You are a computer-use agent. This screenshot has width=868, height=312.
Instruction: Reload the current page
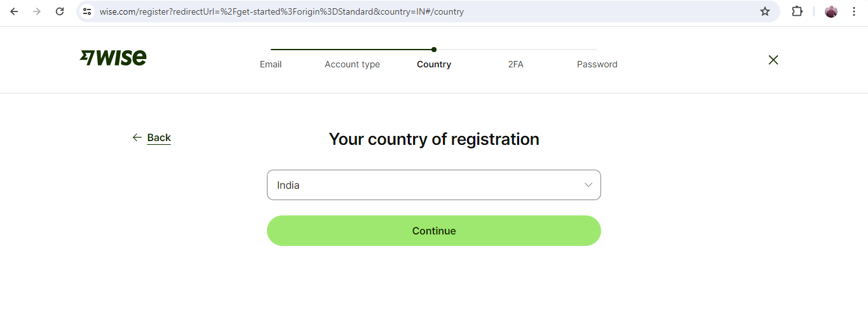tap(60, 11)
